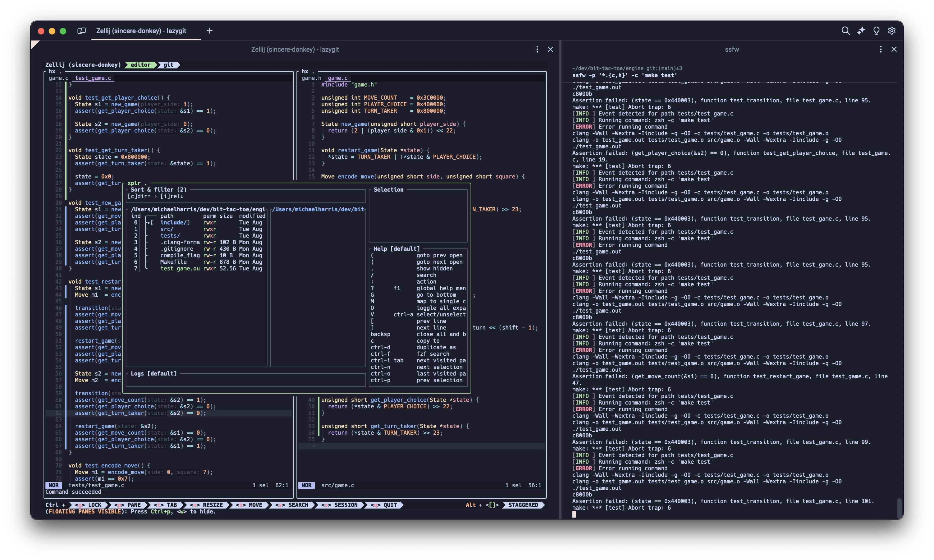This screenshot has width=934, height=560.
Task: Click the new tab plus button
Action: 209,31
